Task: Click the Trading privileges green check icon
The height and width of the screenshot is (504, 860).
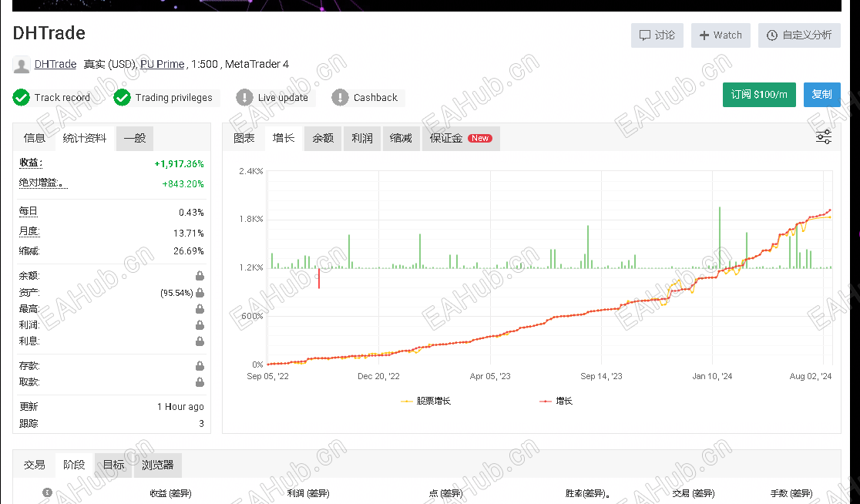Action: tap(122, 98)
